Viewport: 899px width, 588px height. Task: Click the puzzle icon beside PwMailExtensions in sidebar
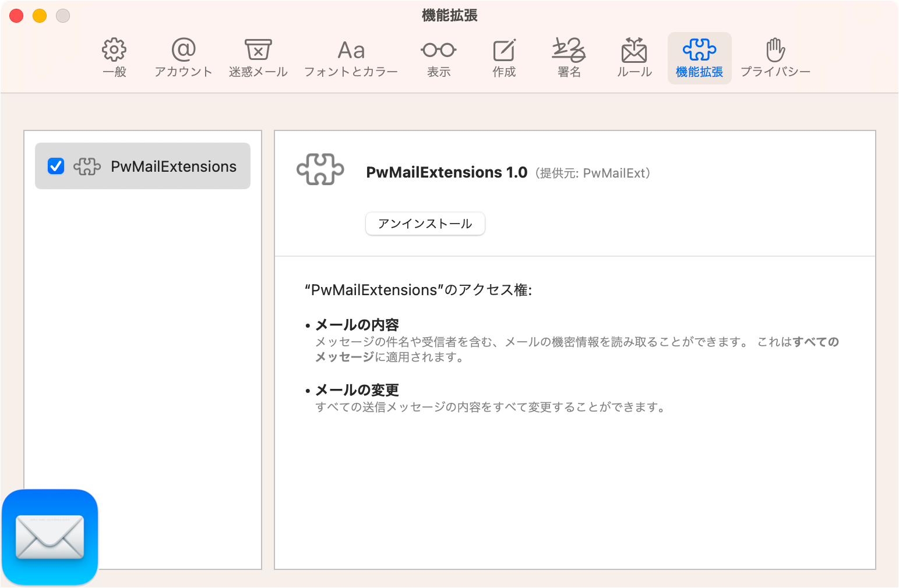(x=86, y=166)
